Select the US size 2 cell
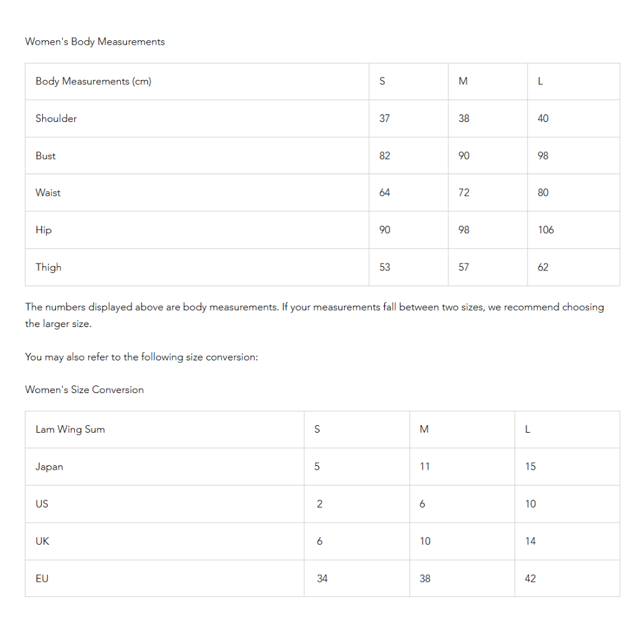 pyautogui.click(x=319, y=504)
